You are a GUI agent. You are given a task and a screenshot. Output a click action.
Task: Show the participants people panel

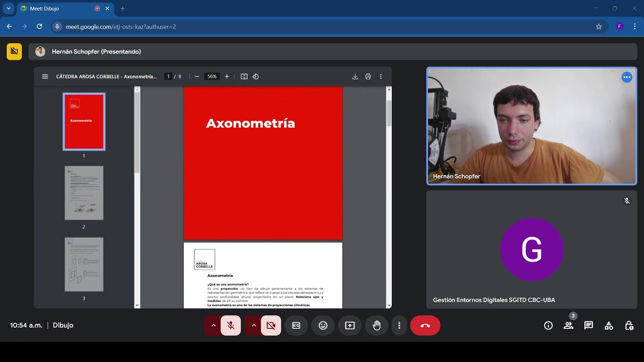click(569, 325)
